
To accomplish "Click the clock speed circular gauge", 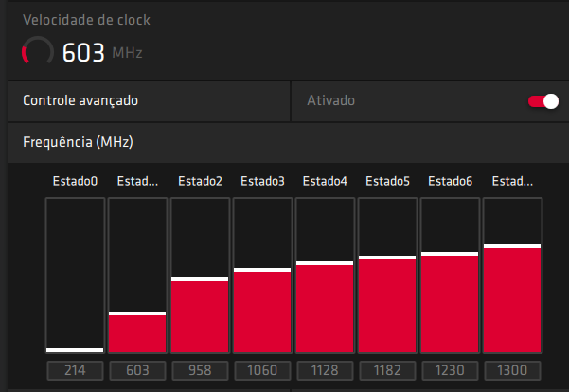I will pyautogui.click(x=38, y=52).
